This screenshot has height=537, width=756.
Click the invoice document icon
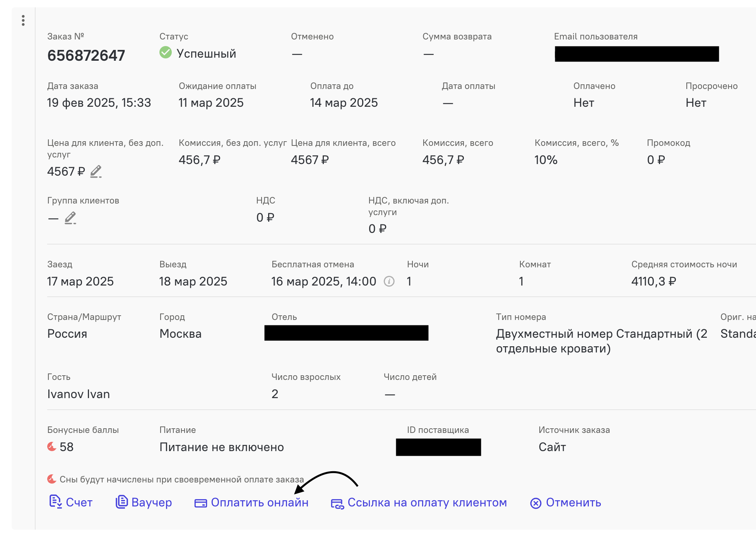pos(55,502)
